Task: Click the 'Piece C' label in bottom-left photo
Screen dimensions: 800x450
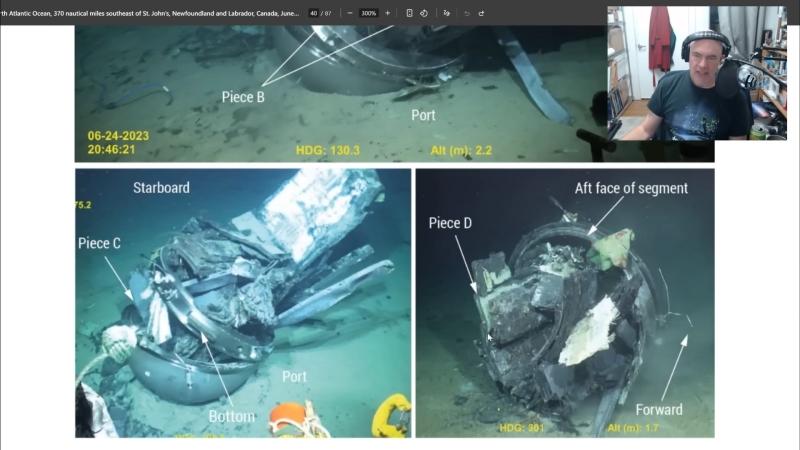Action: pyautogui.click(x=99, y=243)
